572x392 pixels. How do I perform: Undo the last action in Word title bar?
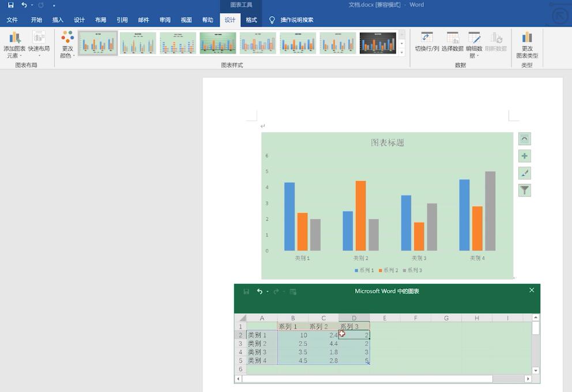click(24, 5)
